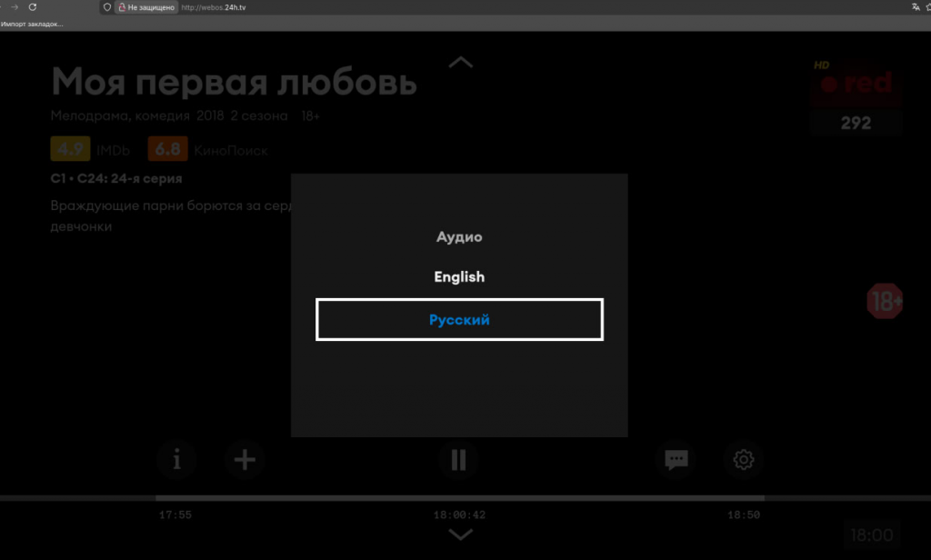This screenshot has width=931, height=560.
Task: Click the up chevron above the player
Action: pos(460,63)
